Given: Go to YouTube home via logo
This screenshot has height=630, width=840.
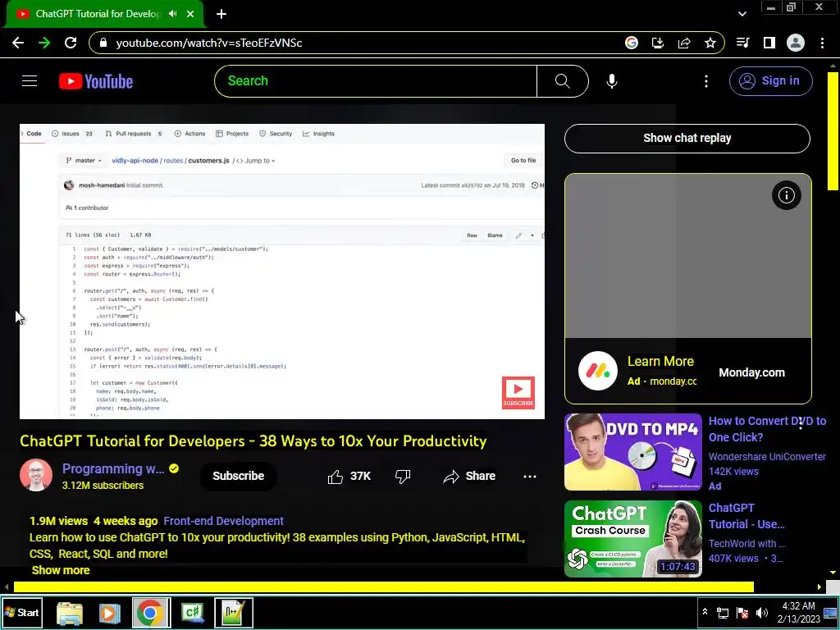Looking at the screenshot, I should coord(96,81).
